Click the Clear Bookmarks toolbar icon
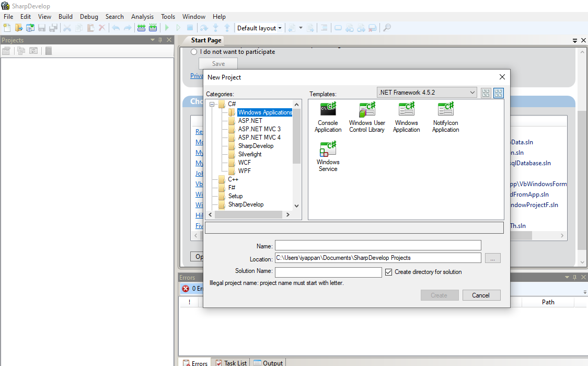Screen dimensions: 588x366 372,28
